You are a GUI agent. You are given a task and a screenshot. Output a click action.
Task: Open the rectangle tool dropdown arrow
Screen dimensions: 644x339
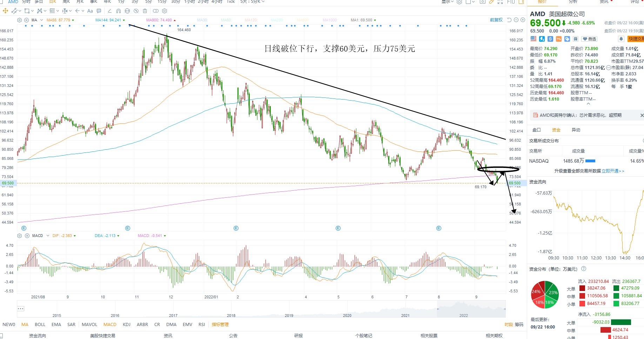[x=32, y=11]
